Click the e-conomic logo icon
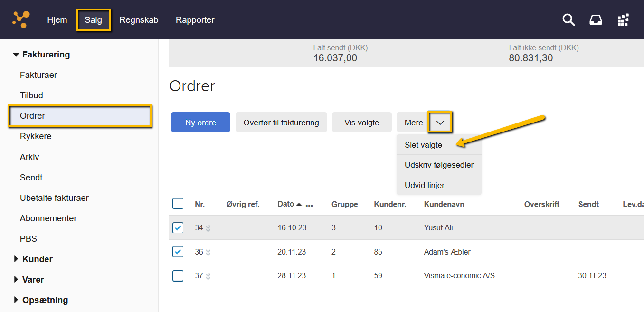644x312 pixels. coord(21,19)
